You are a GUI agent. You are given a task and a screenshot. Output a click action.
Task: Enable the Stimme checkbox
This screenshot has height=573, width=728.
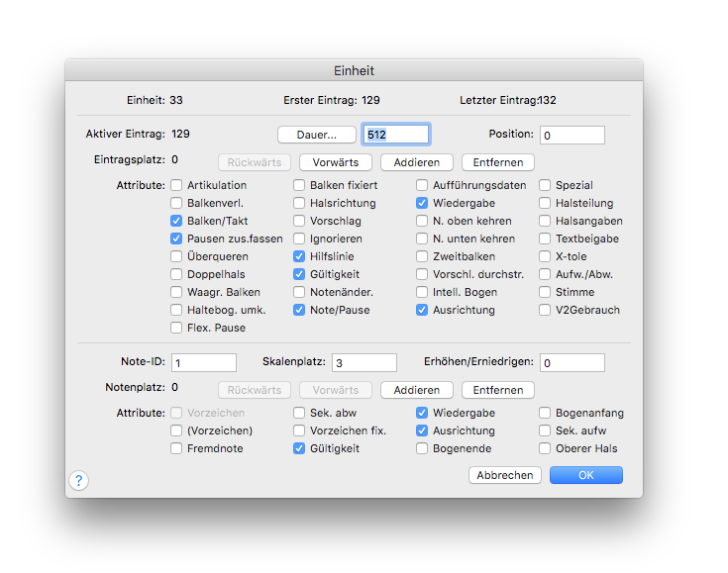pyautogui.click(x=545, y=292)
